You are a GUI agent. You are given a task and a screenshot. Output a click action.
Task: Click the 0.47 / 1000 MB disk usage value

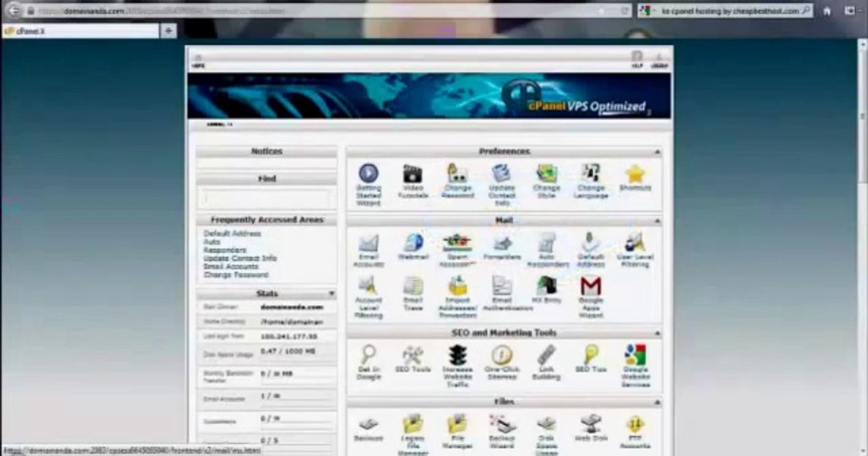click(288, 351)
